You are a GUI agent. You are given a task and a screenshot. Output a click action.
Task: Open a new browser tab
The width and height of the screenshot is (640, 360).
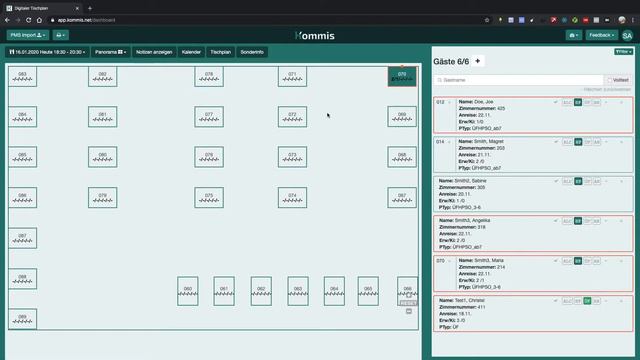[90, 8]
